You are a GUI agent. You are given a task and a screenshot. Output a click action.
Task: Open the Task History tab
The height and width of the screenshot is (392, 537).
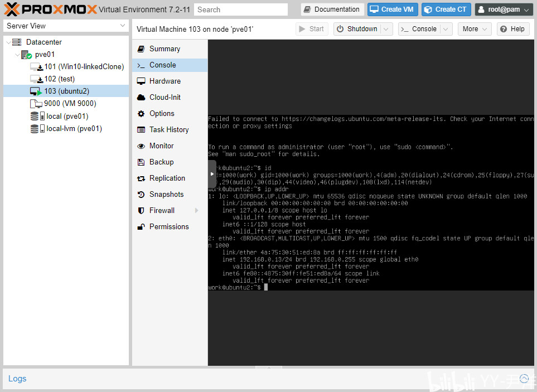pyautogui.click(x=170, y=129)
